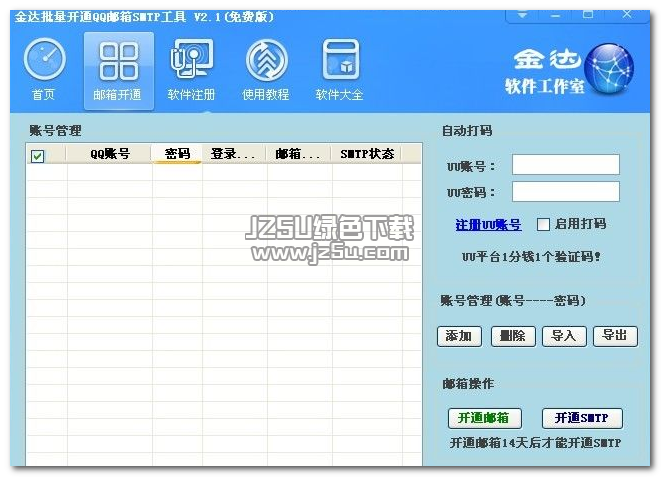Click the 金达 globe logo

[610, 69]
